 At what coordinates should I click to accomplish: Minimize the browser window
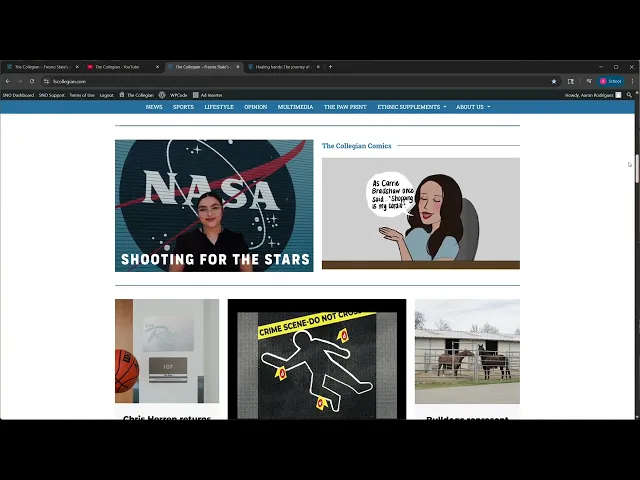(601, 67)
